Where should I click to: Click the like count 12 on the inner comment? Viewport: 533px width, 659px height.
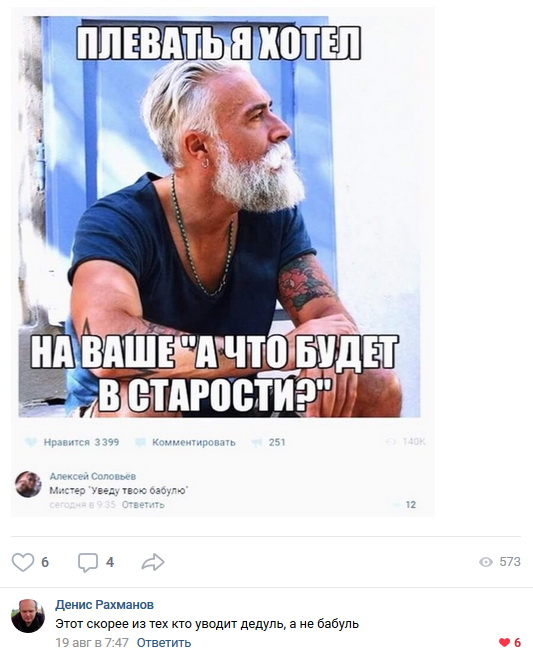point(411,504)
